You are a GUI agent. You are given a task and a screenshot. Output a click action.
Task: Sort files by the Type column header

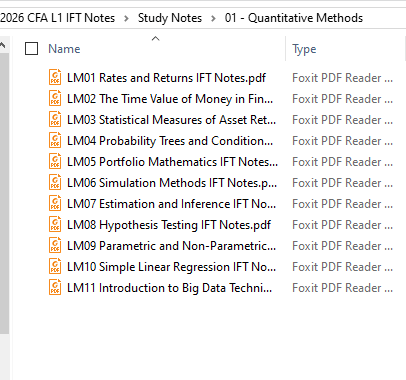coord(304,49)
